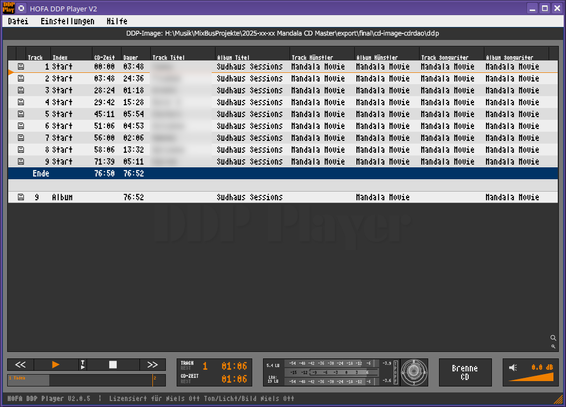Open the Hilfe menu
The height and width of the screenshot is (407, 566).
coord(117,21)
